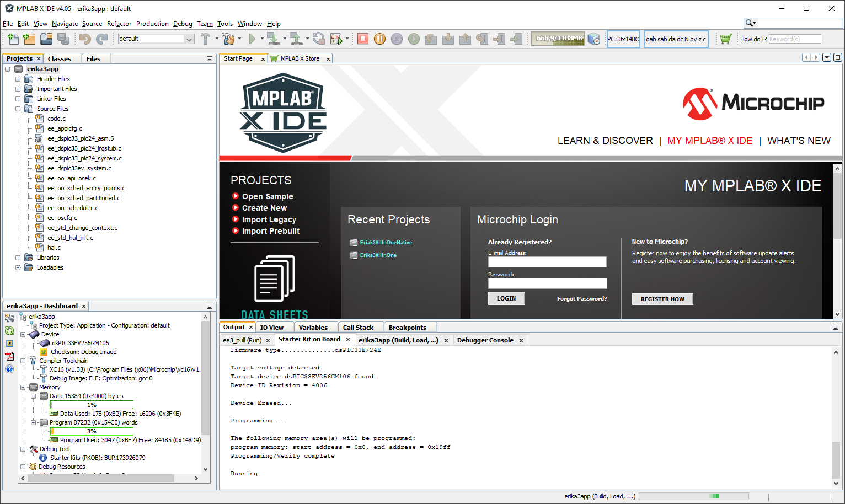Image resolution: width=845 pixels, height=504 pixels.
Task: Click the Read Device Memory icon
Action: click(x=296, y=39)
